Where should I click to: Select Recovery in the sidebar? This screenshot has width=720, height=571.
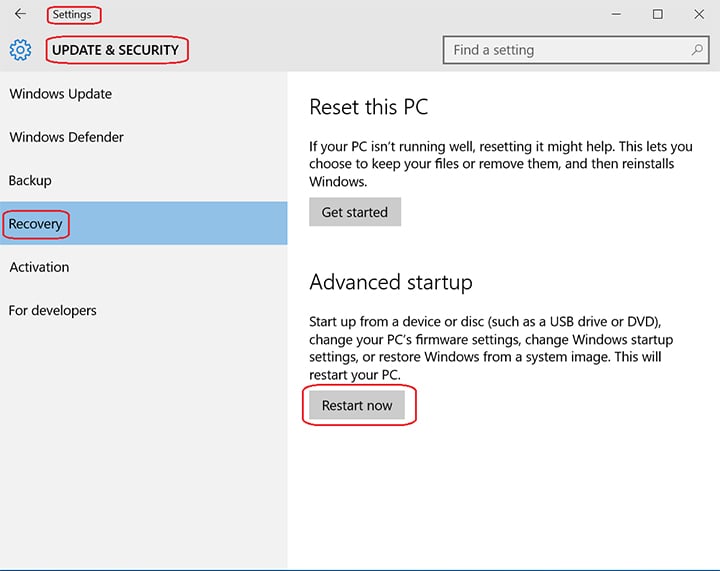[x=144, y=223]
